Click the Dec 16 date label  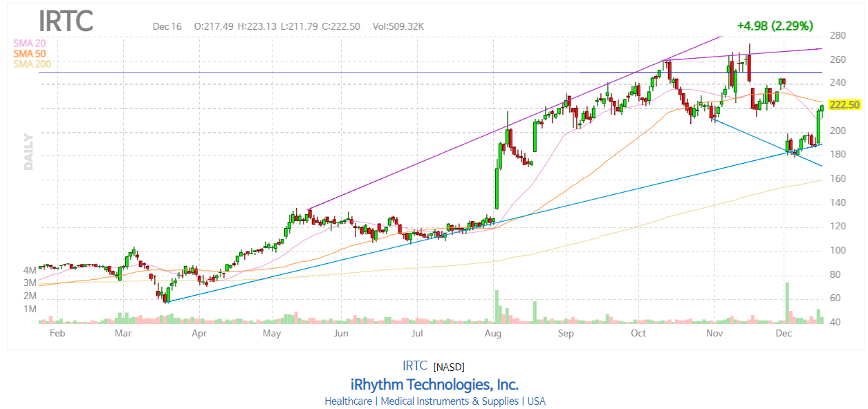167,26
